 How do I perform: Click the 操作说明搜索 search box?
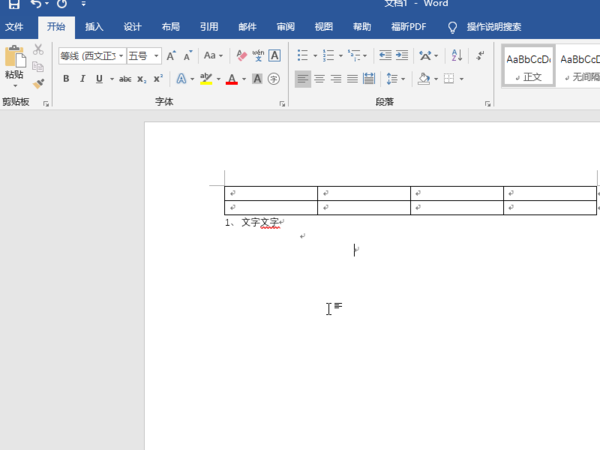[494, 27]
